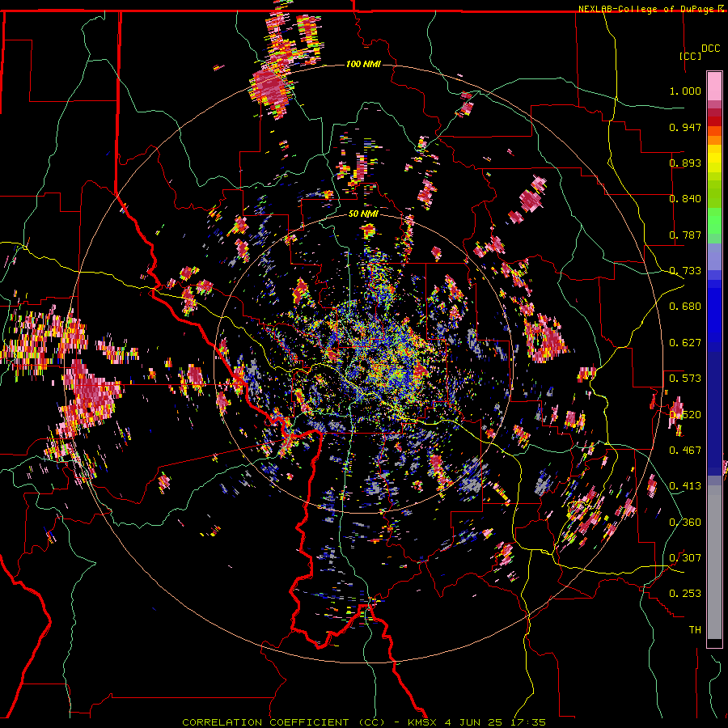Click the 0.680 scale value
This screenshot has width=728, height=728.
685,307
